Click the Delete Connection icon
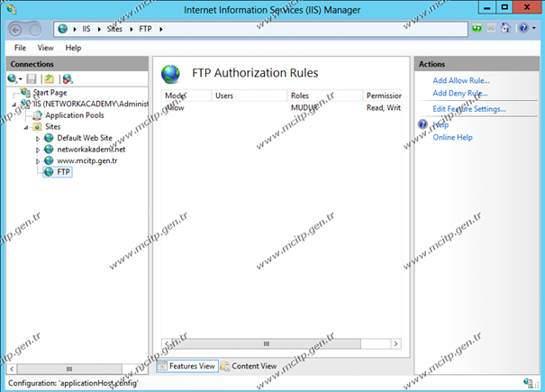The image size is (545, 392). (68, 79)
